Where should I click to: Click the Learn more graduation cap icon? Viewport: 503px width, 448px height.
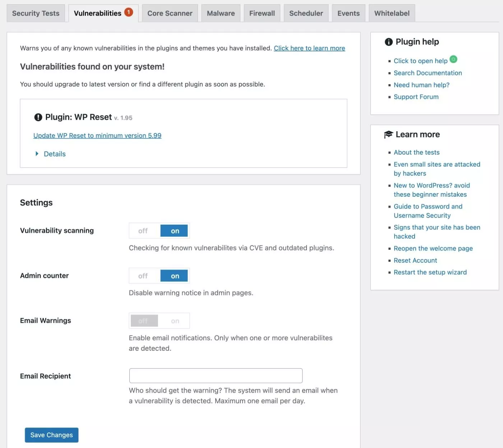click(x=388, y=134)
